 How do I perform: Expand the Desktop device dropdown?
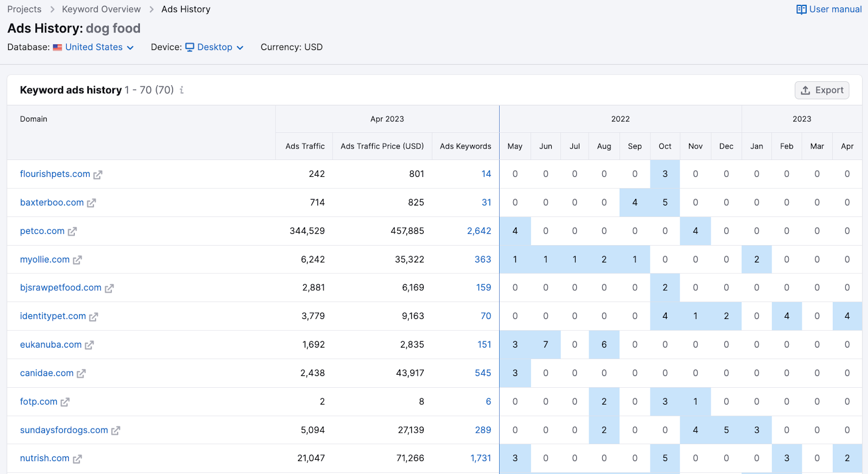point(214,47)
